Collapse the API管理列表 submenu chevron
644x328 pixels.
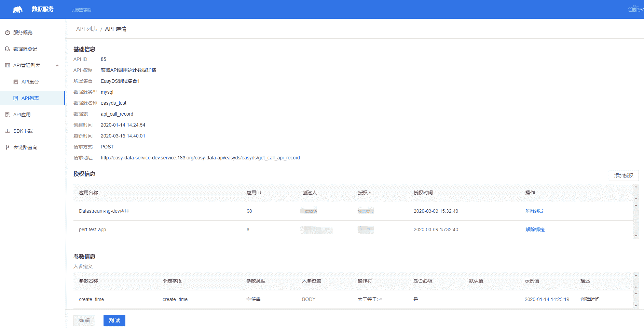tap(57, 65)
